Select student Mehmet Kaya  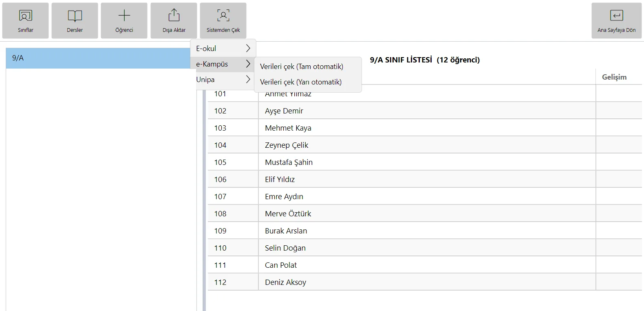coord(288,128)
